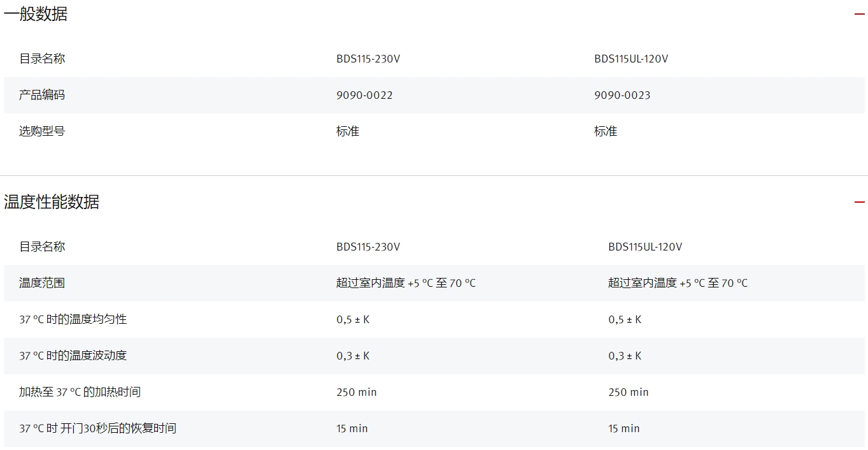Select BDS115-230V in 温度性能数据 table
868x450 pixels.
368,247
